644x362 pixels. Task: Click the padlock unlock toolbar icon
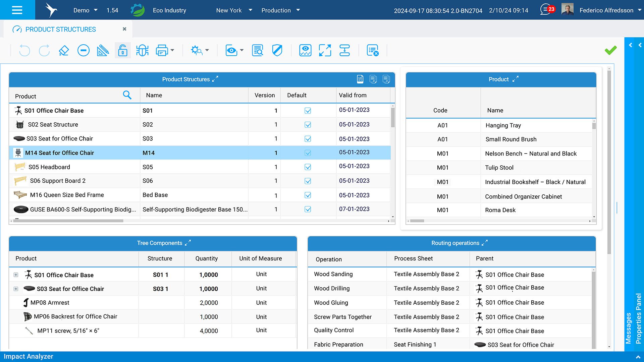(x=123, y=51)
